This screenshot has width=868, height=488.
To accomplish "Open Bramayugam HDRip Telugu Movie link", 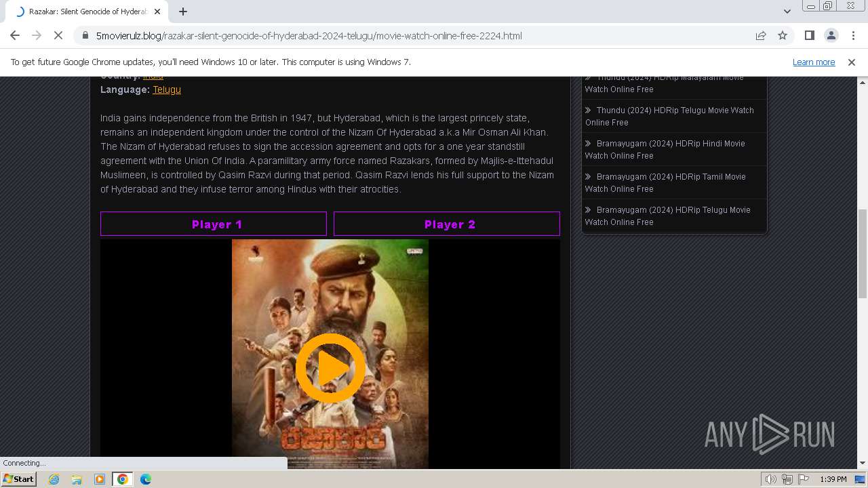I will click(668, 216).
